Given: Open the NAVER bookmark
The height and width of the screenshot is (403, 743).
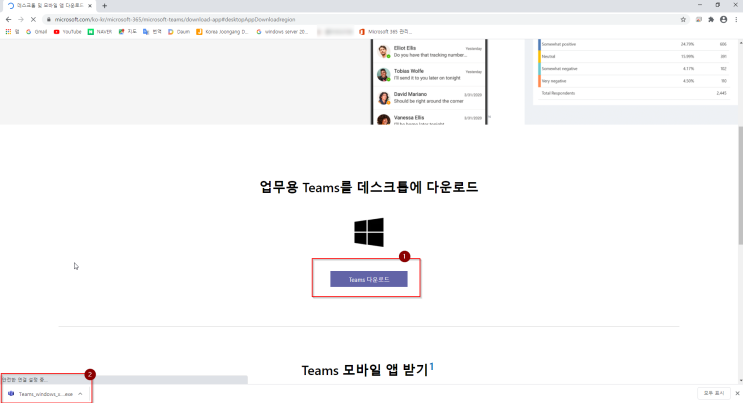Looking at the screenshot, I should (100, 32).
